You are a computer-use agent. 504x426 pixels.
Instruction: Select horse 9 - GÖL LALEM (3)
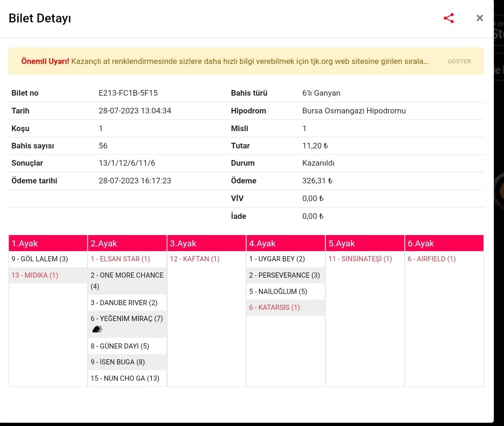(x=40, y=259)
